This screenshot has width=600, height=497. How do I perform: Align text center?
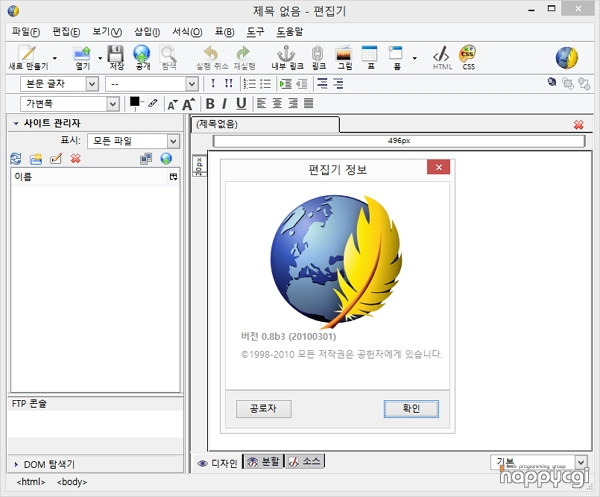(x=277, y=103)
